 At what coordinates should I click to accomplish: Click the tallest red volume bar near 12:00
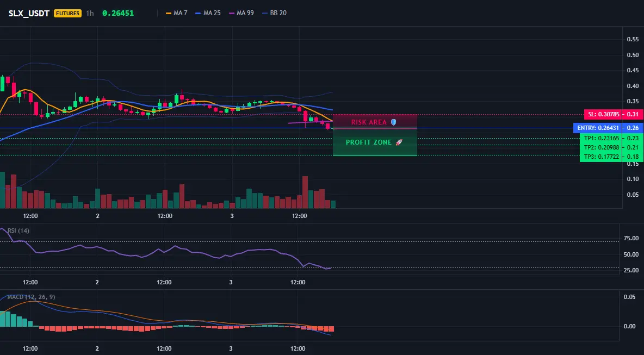(305, 192)
